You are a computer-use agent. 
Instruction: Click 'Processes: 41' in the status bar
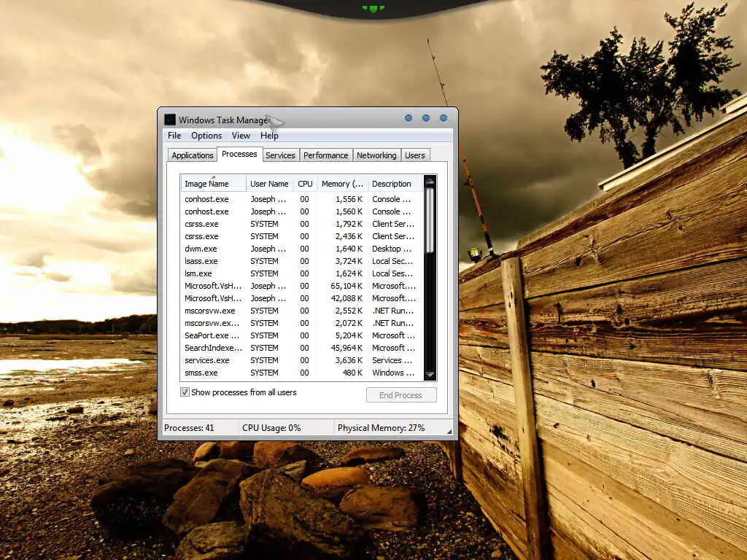(x=189, y=427)
